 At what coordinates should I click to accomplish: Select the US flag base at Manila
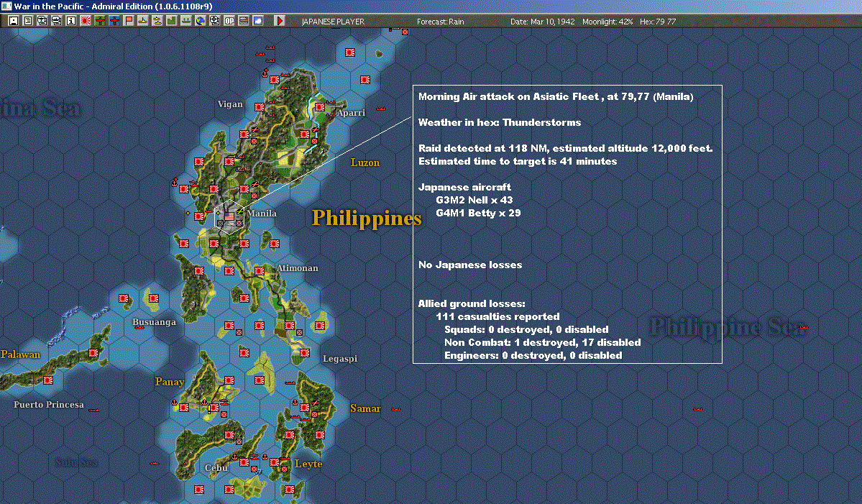pos(230,216)
